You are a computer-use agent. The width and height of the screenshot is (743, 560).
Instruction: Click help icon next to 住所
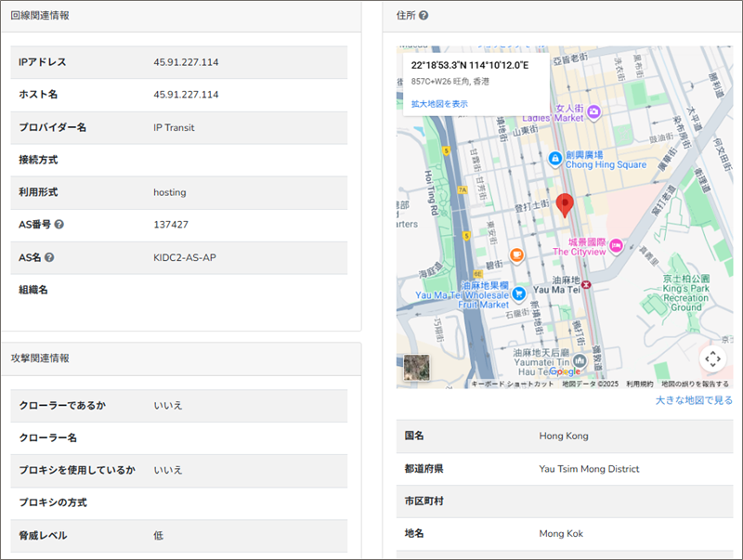tap(424, 16)
